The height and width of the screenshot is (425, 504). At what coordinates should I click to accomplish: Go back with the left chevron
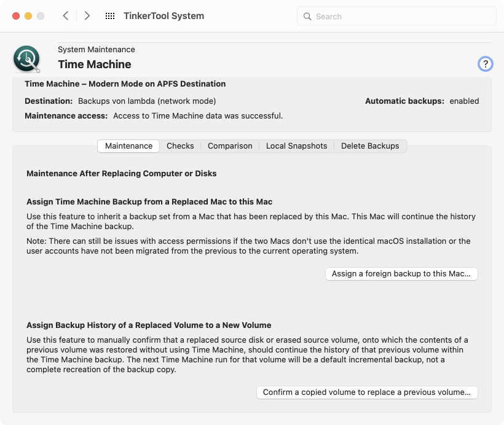pos(66,16)
